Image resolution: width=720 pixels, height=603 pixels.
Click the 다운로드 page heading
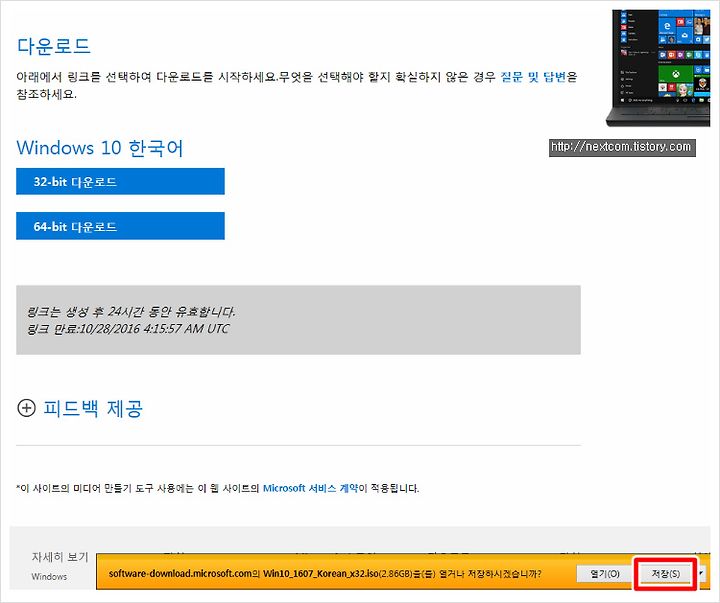pos(54,46)
